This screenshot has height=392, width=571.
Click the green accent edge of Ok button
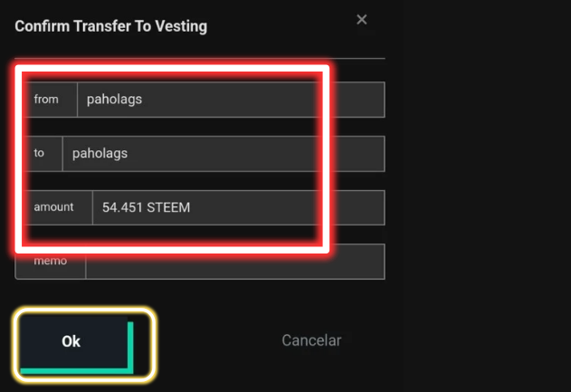(130, 346)
